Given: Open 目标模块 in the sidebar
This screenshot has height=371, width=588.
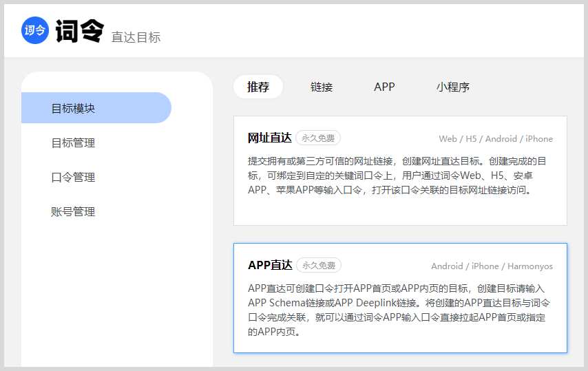Looking at the screenshot, I should click(x=96, y=108).
